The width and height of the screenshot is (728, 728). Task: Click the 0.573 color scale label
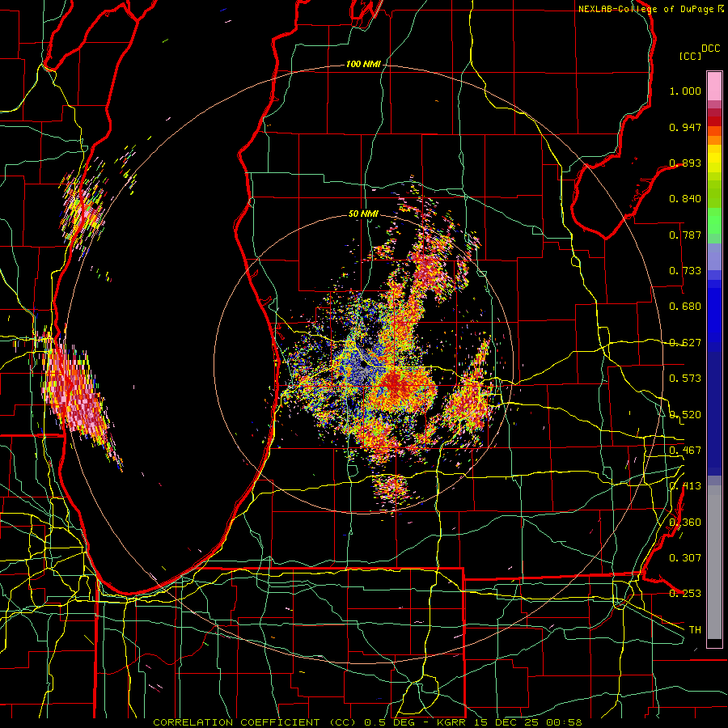click(685, 379)
